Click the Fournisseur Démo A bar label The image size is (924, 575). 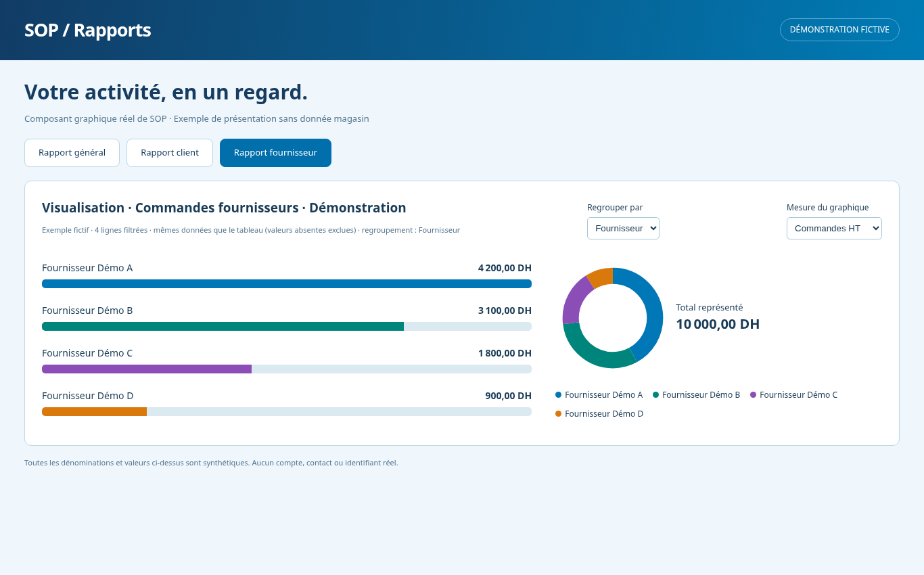pos(87,268)
